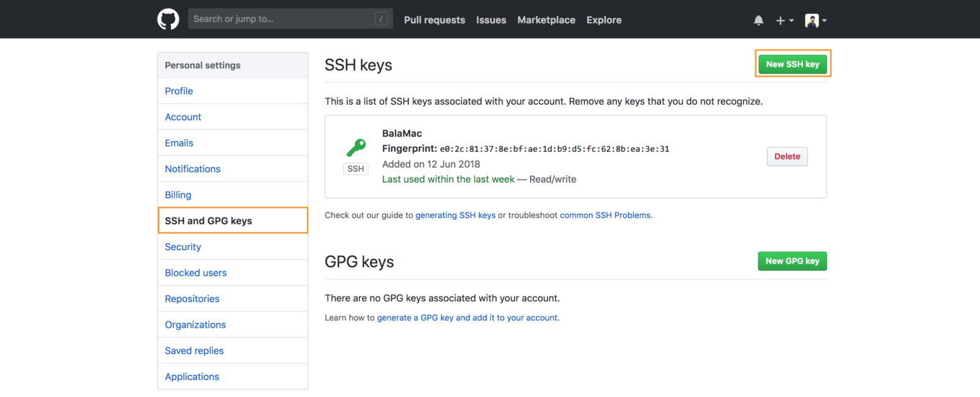
Task: Open Security settings in the sidebar
Action: (183, 247)
